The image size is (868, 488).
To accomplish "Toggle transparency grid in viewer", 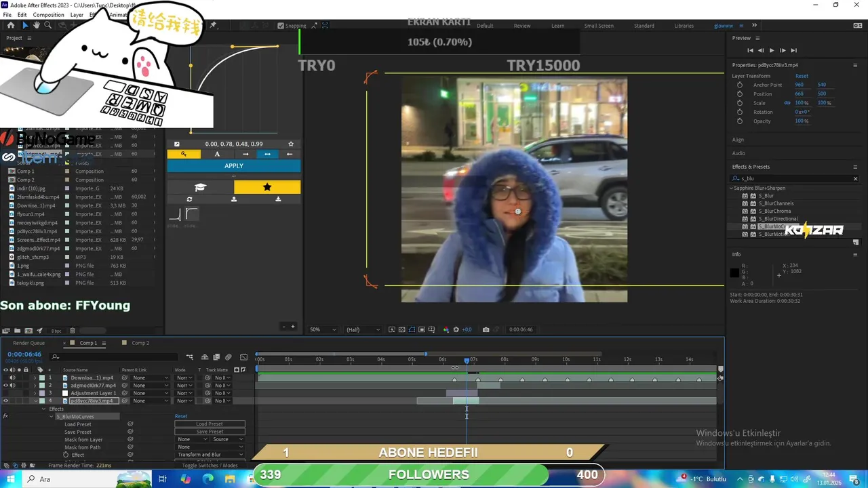I will click(x=401, y=329).
